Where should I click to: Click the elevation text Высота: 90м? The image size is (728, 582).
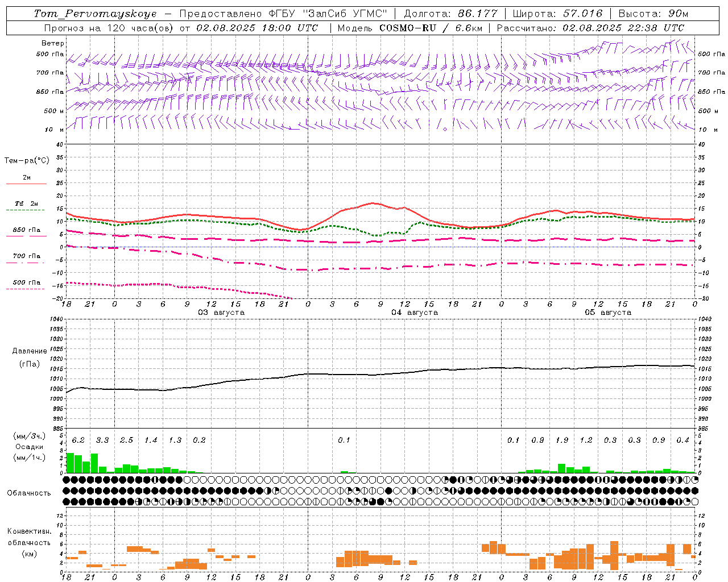pyautogui.click(x=653, y=14)
